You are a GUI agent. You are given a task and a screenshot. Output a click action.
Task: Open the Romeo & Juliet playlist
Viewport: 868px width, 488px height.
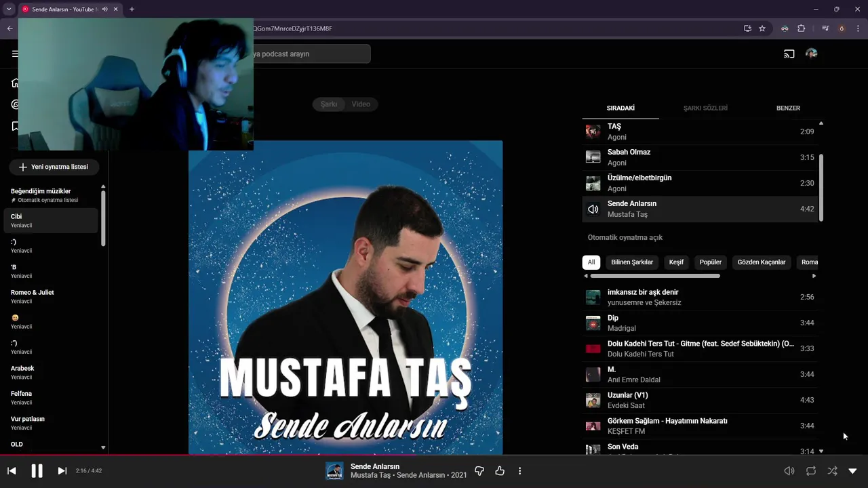pyautogui.click(x=51, y=296)
